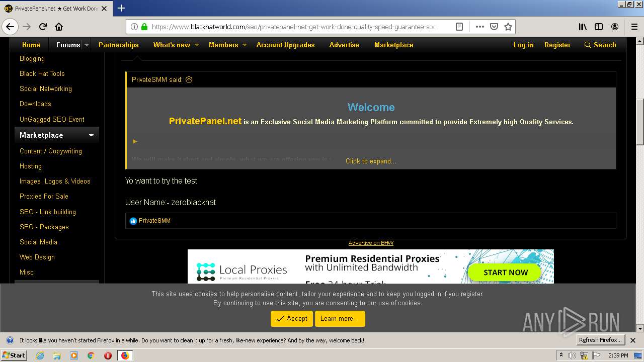Collapse the Marketplace sidebar section
Screen dimensions: 644x362
pos(91,135)
